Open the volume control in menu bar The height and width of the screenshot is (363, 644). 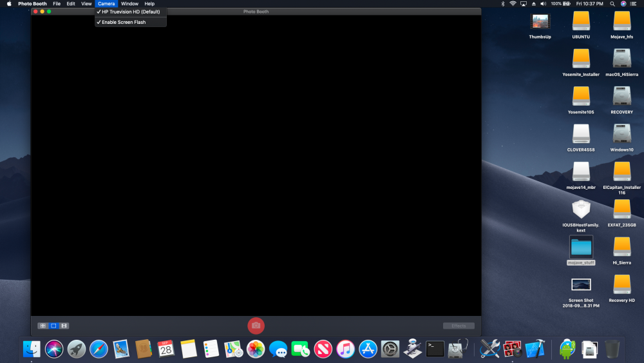[543, 4]
